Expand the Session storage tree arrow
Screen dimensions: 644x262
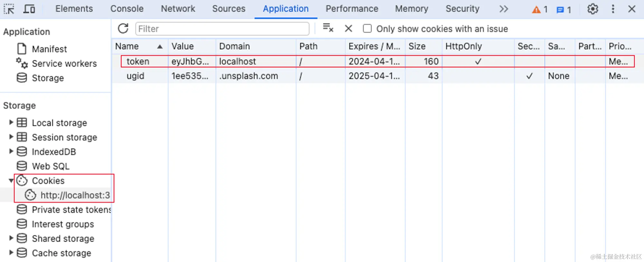[11, 137]
